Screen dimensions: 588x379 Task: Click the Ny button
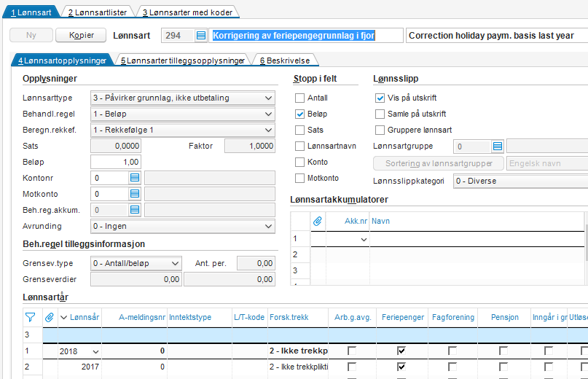pos(31,35)
